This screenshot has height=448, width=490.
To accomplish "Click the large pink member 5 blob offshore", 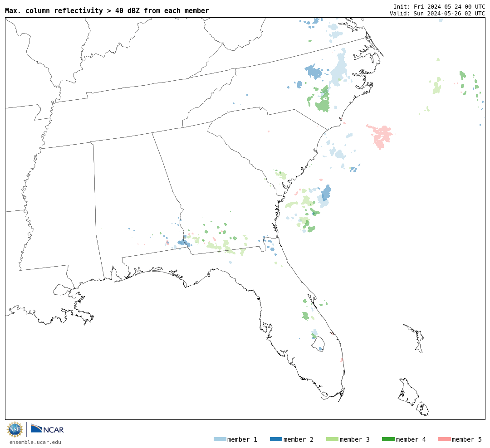I will pyautogui.click(x=381, y=136).
